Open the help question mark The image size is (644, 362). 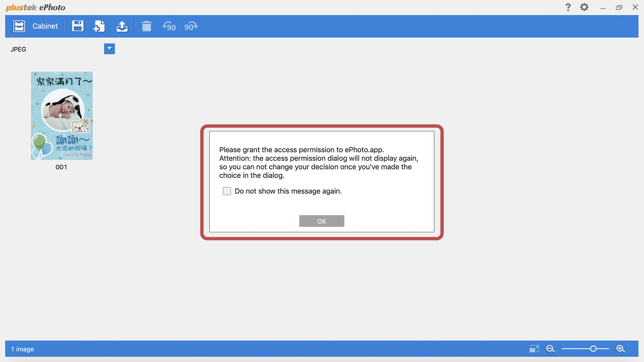[568, 7]
